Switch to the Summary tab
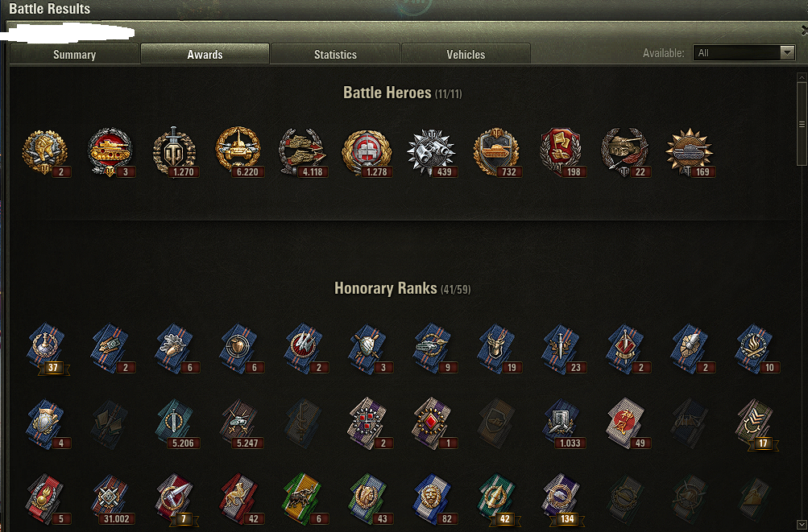 point(74,55)
